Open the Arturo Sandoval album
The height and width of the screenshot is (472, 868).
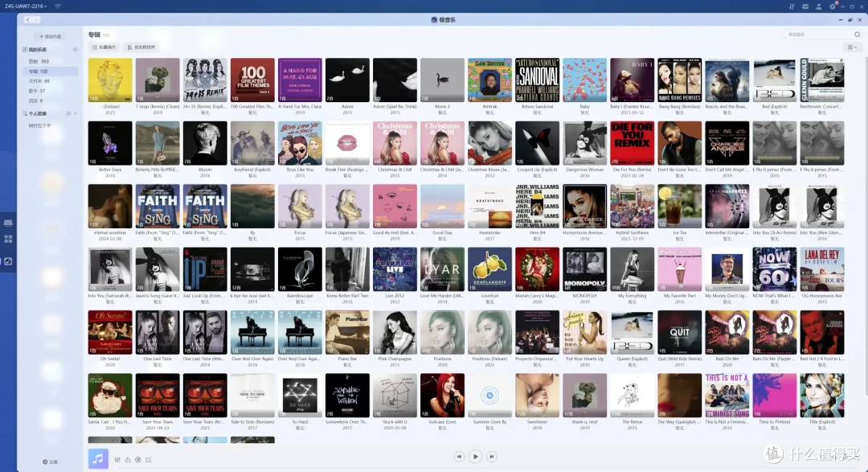(537, 80)
